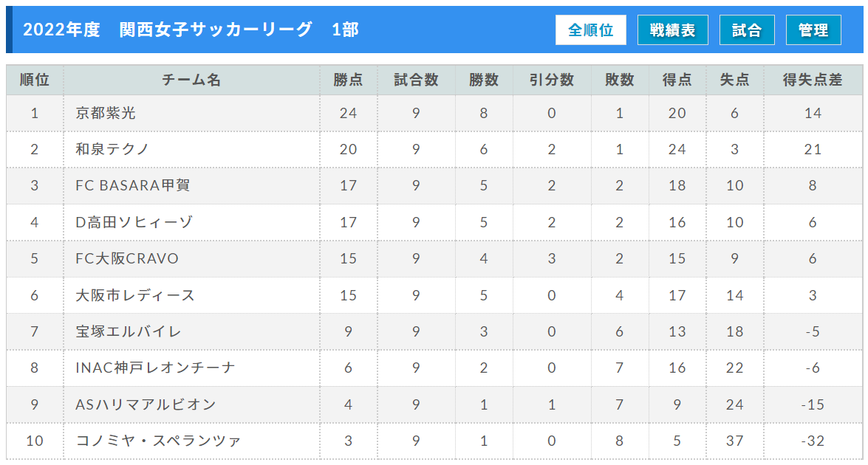Click the 得点 column header
Image resolution: width=868 pixels, height=465 pixels.
[x=677, y=80]
